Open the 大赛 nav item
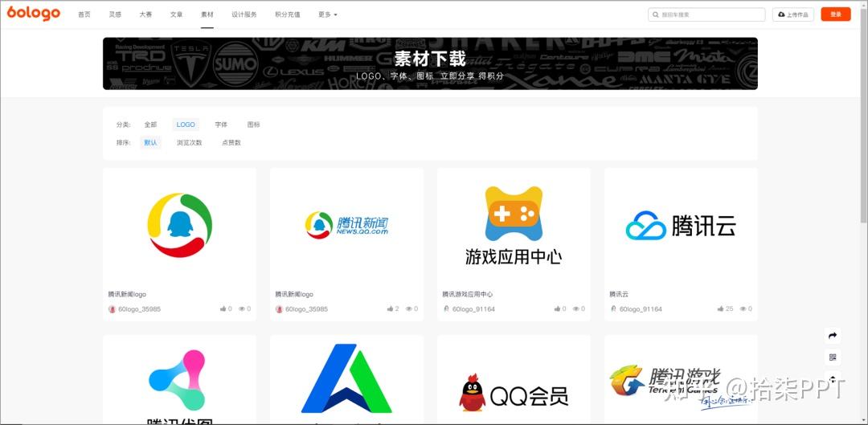Viewport: 868px width, 425px height. (145, 14)
